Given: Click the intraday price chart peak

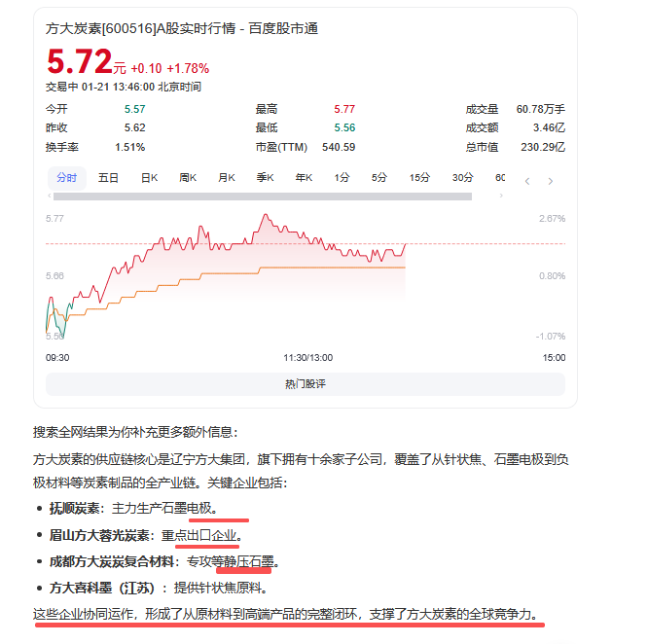Looking at the screenshot, I should pyautogui.click(x=266, y=215).
